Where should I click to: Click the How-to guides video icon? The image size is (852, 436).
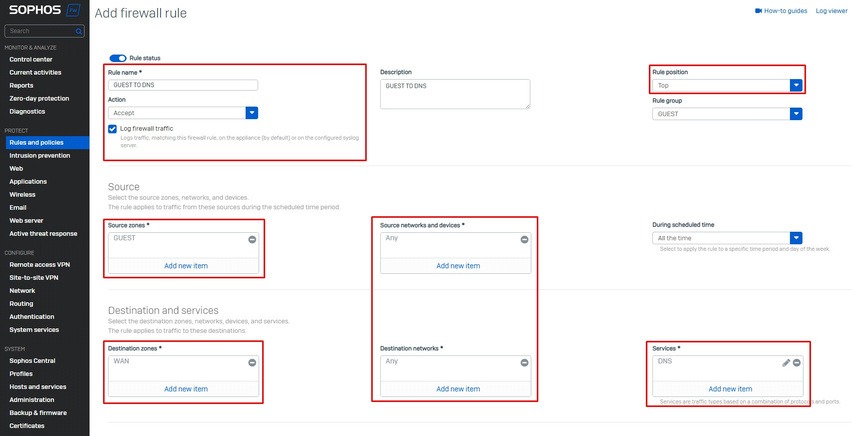(758, 11)
